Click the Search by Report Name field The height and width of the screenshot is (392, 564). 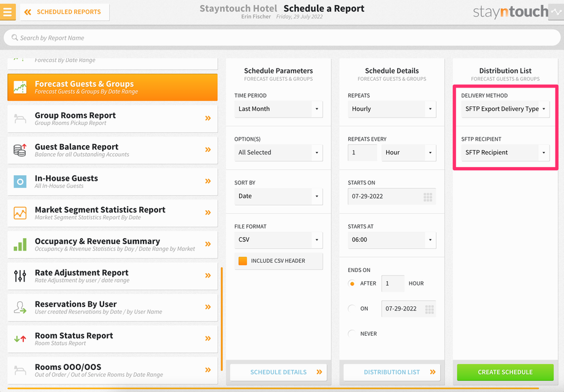[x=282, y=38]
